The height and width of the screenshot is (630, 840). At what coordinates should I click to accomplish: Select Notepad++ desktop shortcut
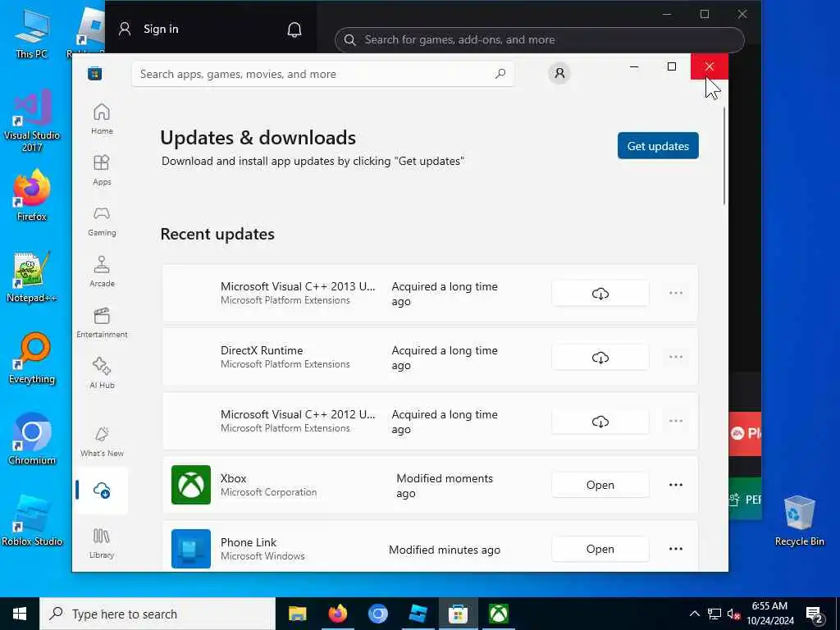point(32,277)
